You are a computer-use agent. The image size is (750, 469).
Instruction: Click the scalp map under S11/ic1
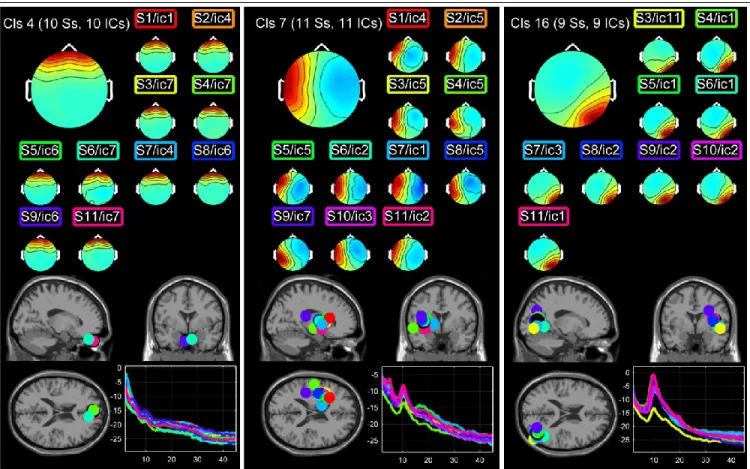tap(544, 253)
